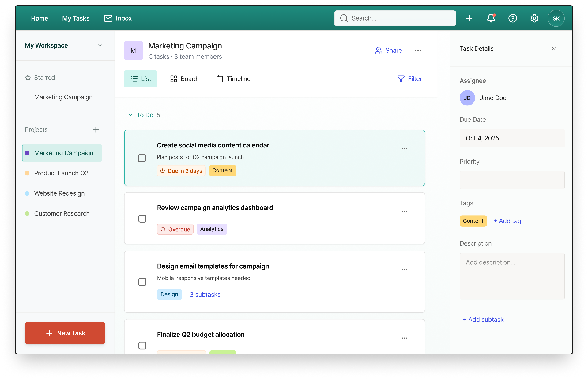Open settings gear icon
This screenshot has width=588, height=379.
(534, 18)
